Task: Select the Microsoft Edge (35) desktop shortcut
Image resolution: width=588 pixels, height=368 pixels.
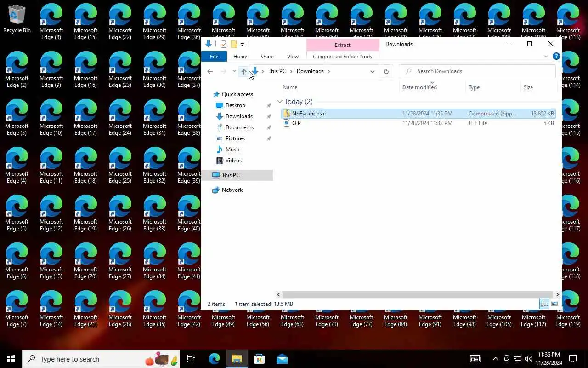Action: tap(154, 309)
